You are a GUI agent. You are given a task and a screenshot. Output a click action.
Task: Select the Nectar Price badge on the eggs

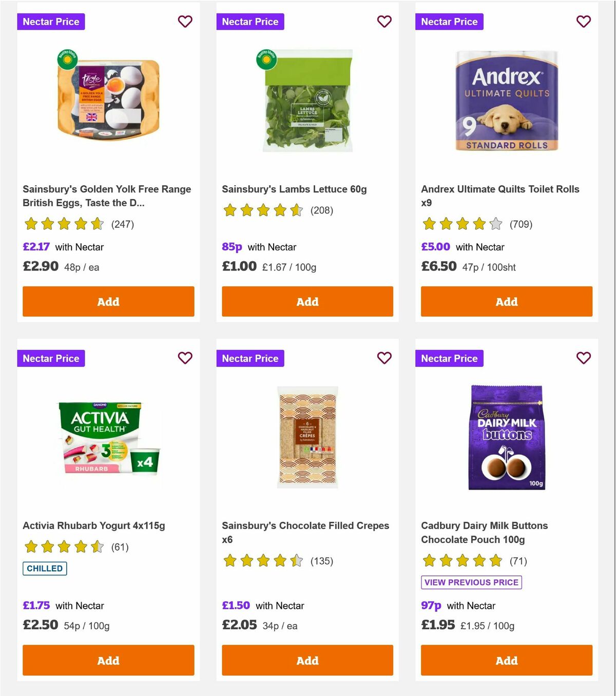(x=51, y=22)
